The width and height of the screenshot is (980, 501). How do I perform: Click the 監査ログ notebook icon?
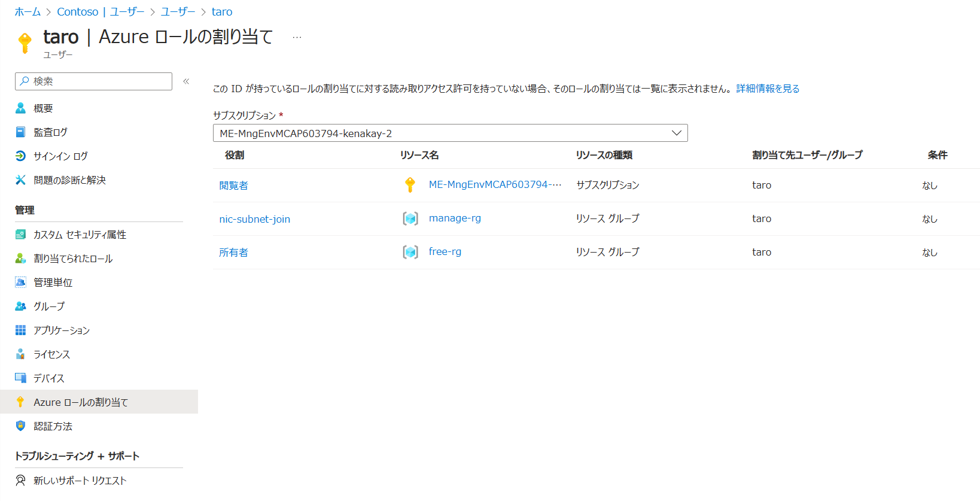tap(20, 132)
